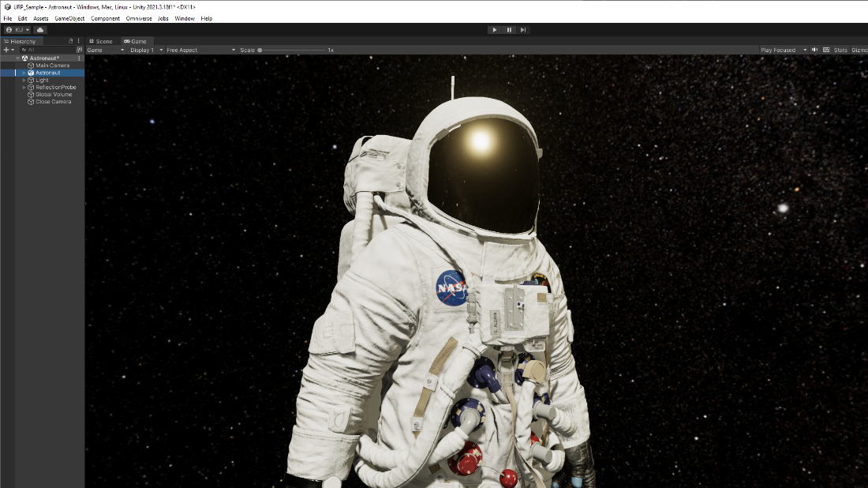Click the search-by-type icon in Hierarchy
The image size is (868, 488).
click(79, 50)
